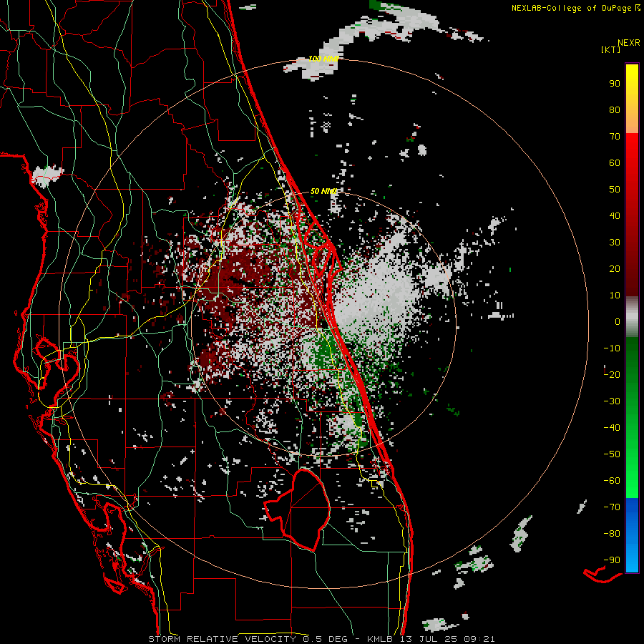
Task: Click the 50 NMI range ring label
Action: click(x=323, y=191)
